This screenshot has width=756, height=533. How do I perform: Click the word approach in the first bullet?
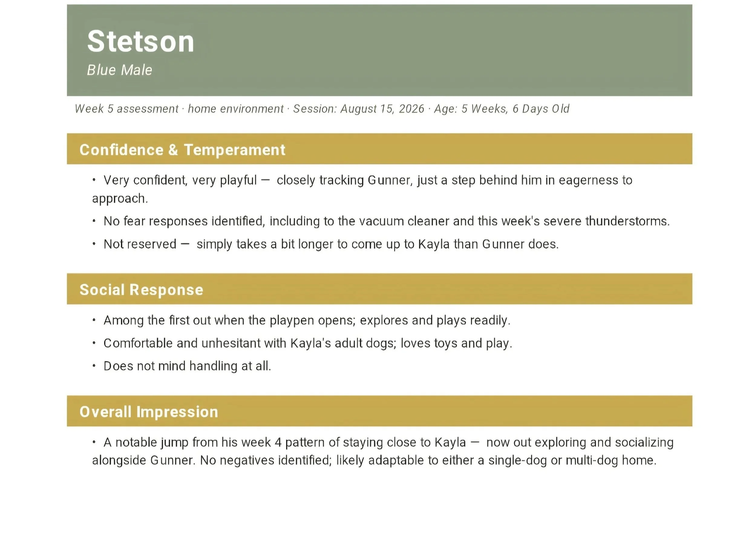coord(120,199)
